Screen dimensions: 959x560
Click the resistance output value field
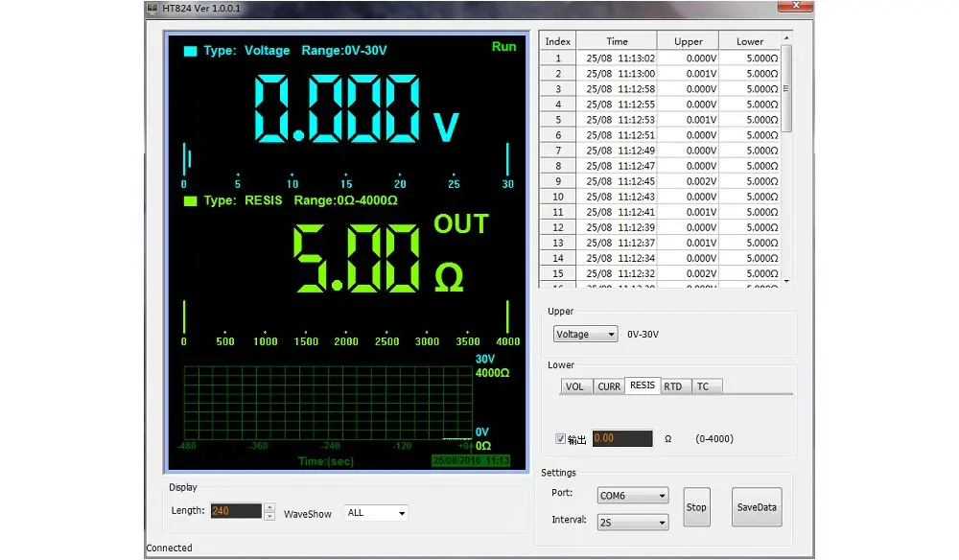coord(622,438)
